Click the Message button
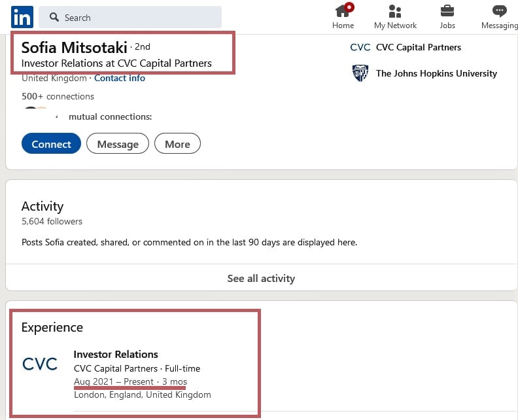Image resolution: width=518 pixels, height=420 pixels. tap(118, 143)
